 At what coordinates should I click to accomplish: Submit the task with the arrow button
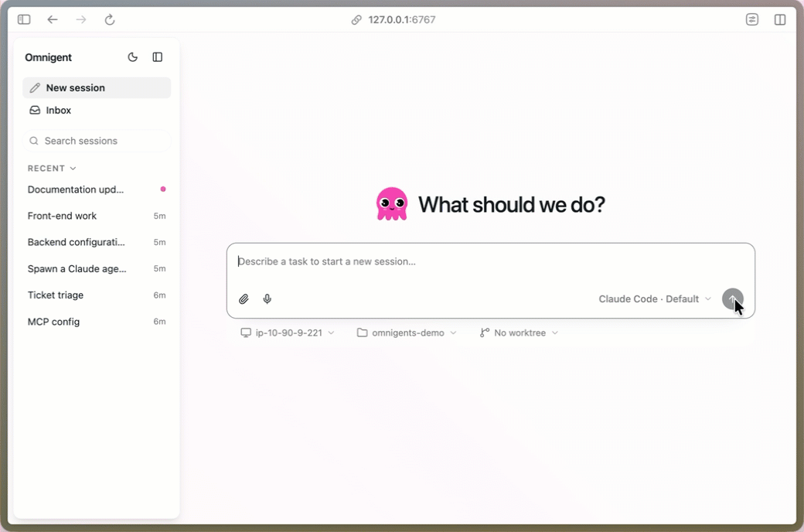[x=732, y=299]
